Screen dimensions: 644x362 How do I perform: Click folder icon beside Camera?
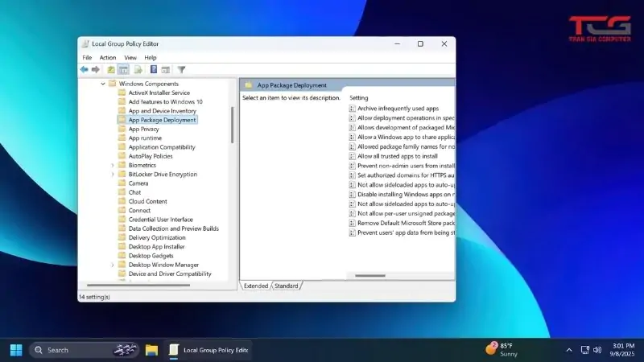point(122,183)
